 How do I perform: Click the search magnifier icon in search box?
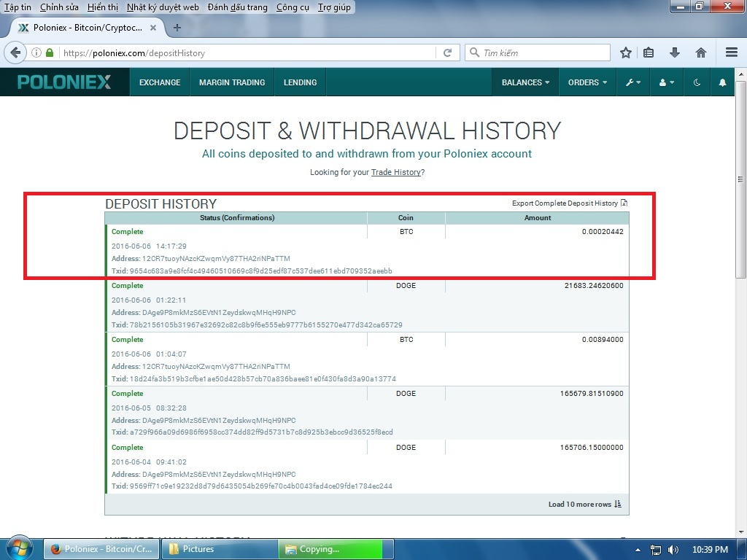click(474, 52)
